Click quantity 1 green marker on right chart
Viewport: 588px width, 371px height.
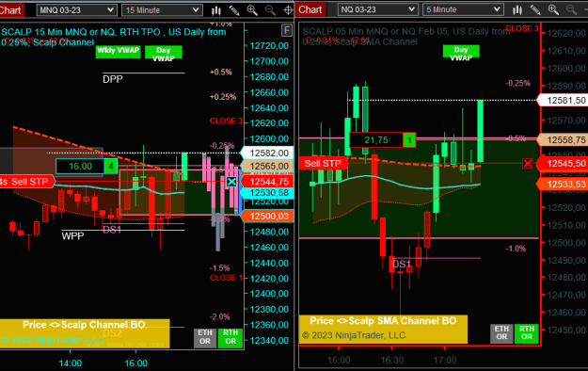pos(409,140)
